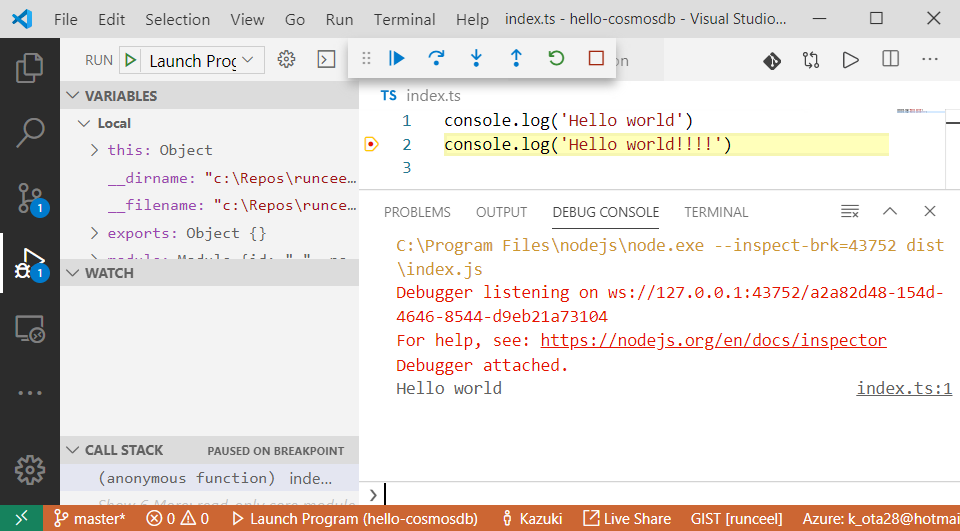Open the Search view in activity bar
This screenshot has height=531, width=960.
[29, 133]
